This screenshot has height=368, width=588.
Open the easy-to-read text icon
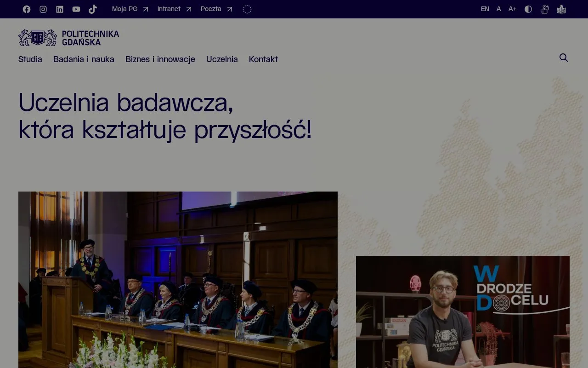561,9
